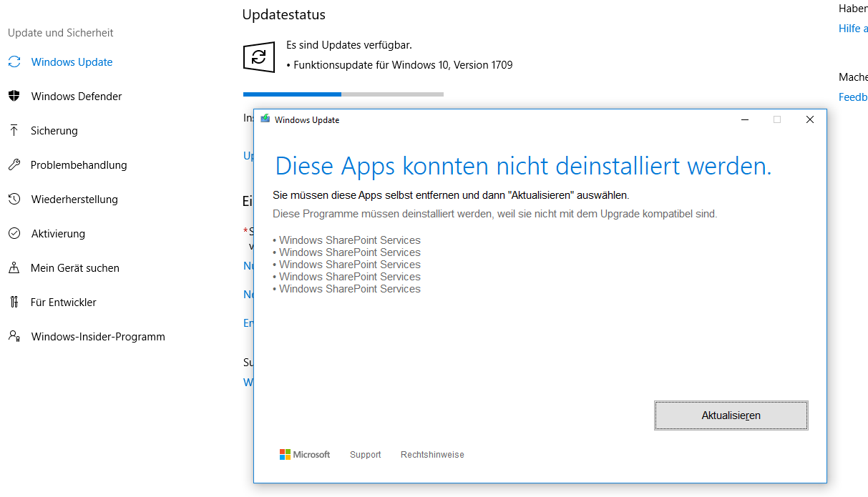
Task: Click the Aktualisieren button
Action: (731, 415)
